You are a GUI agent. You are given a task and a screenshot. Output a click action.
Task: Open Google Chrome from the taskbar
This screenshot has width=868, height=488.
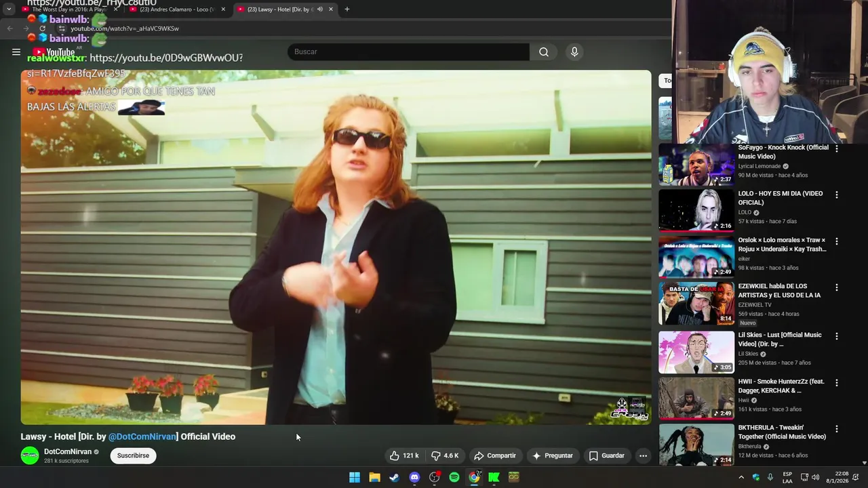click(x=474, y=477)
